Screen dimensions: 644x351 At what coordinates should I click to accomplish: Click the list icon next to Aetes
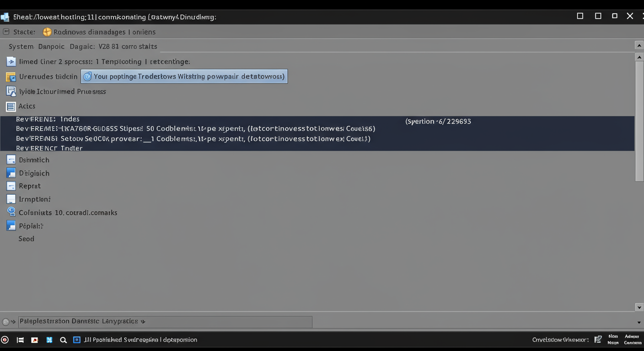tap(11, 106)
